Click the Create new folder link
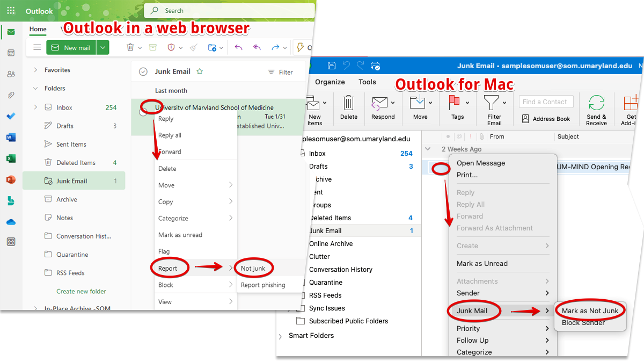644x361 pixels. point(81,291)
